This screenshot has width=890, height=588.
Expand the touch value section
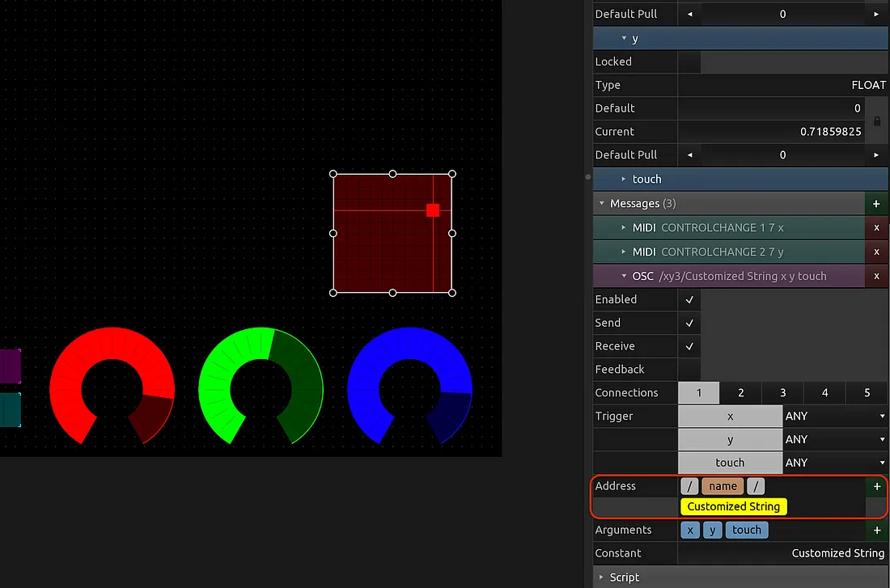[x=624, y=180]
